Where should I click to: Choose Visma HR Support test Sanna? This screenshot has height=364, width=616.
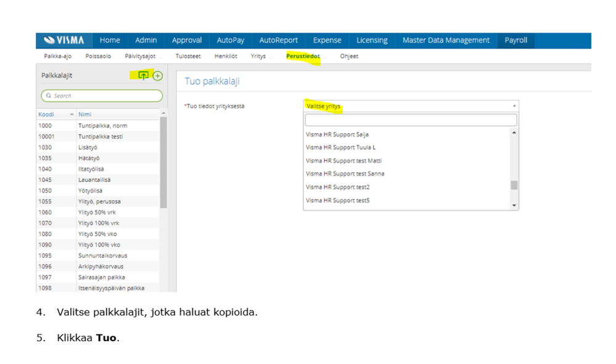coord(407,174)
